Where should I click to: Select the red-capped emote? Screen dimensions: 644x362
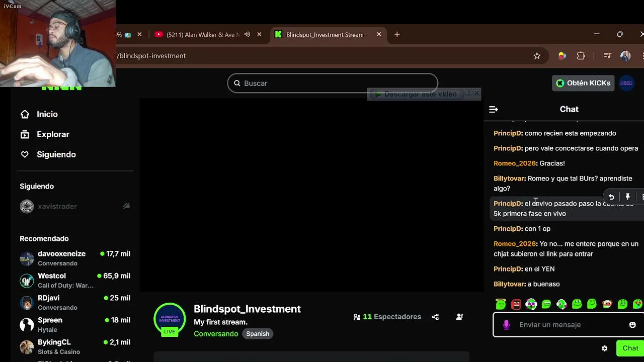click(607, 304)
